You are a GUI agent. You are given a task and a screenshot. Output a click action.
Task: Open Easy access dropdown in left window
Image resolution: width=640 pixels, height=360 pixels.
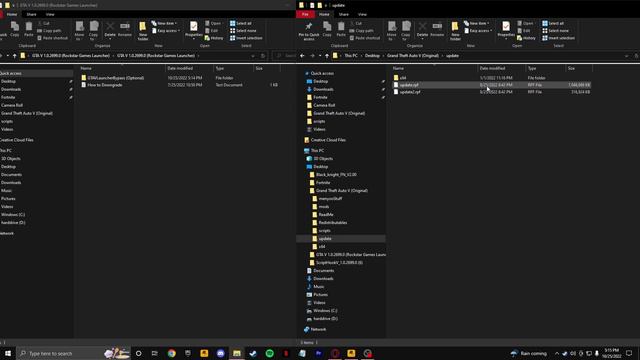click(x=166, y=31)
